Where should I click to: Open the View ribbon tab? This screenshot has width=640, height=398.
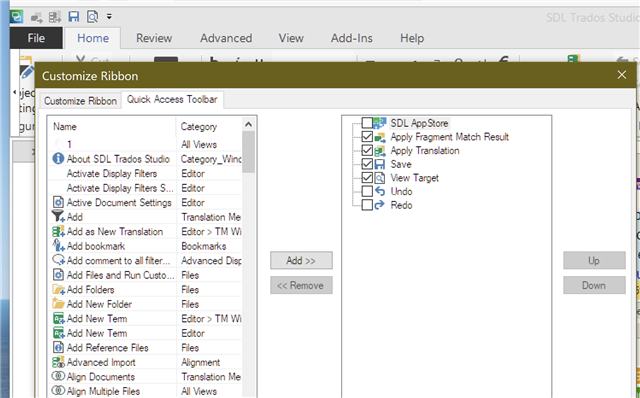tap(291, 38)
